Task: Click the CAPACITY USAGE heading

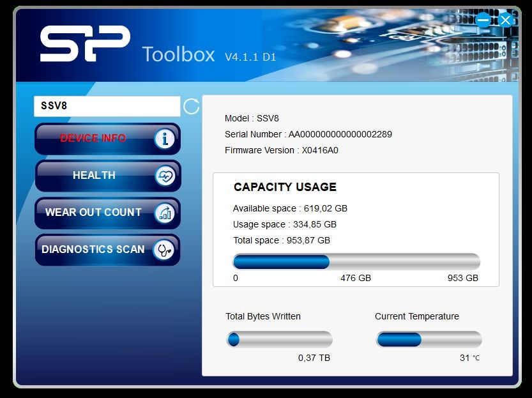Action: coord(285,187)
